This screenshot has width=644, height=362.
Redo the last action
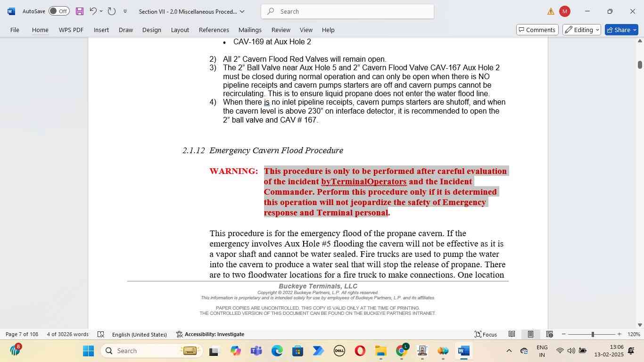[112, 11]
